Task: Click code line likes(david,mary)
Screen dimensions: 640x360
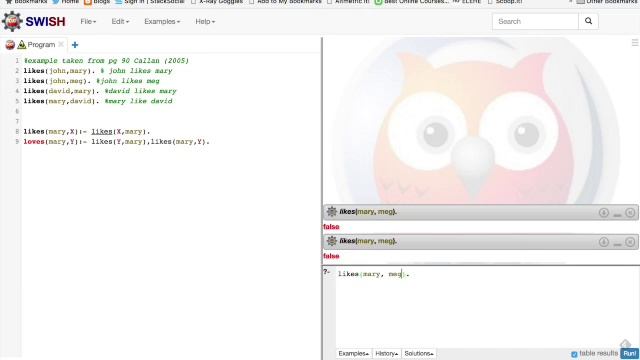Action: (x=100, y=91)
